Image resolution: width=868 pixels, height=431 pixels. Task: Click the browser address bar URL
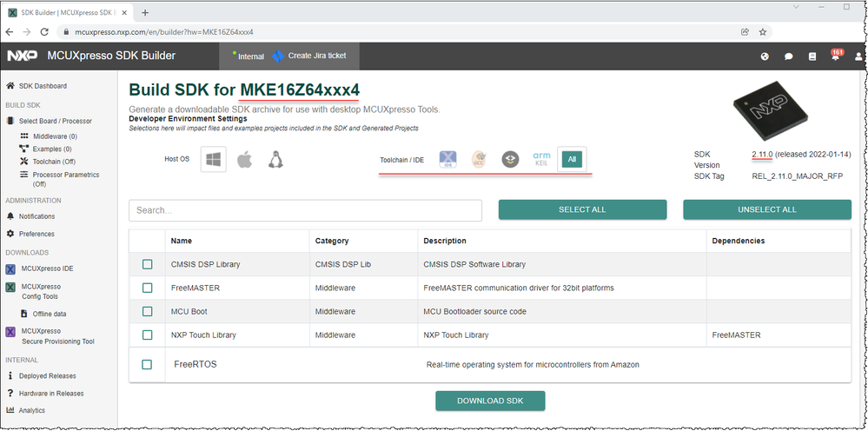click(164, 31)
